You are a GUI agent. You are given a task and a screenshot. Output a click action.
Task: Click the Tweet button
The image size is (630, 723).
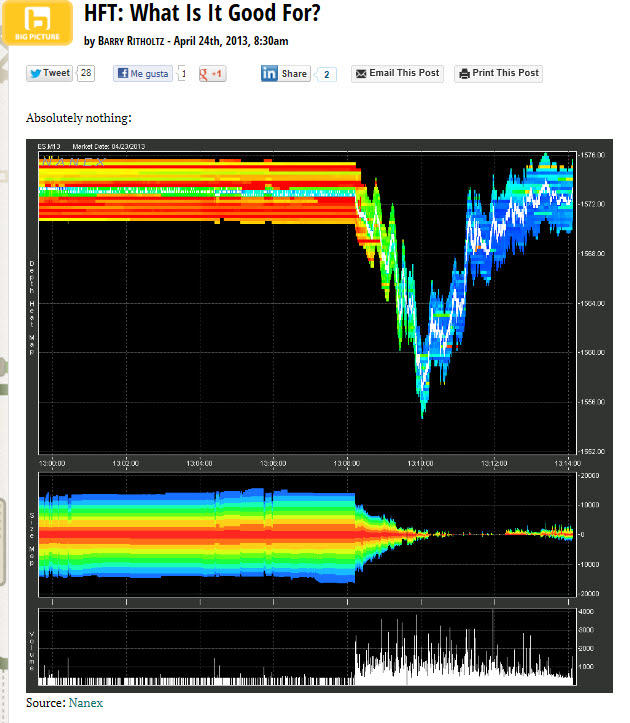(49, 73)
